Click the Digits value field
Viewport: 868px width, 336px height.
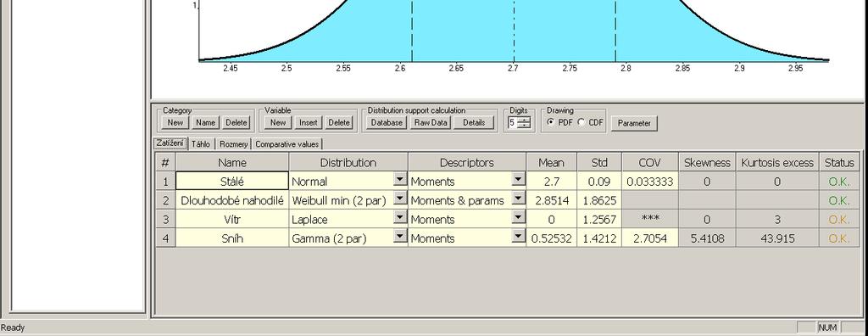click(512, 122)
